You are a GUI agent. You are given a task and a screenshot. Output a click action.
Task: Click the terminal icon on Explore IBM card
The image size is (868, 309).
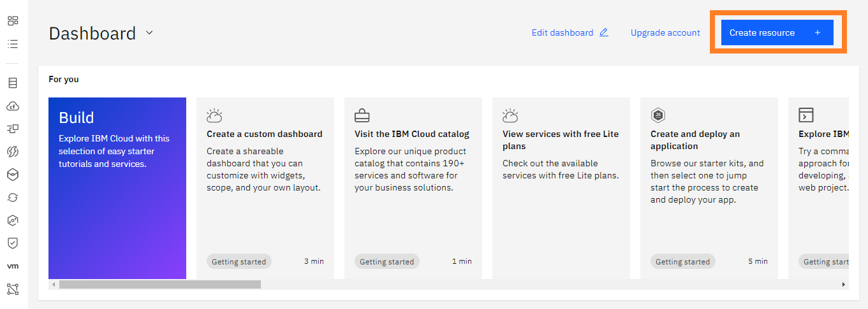tap(806, 115)
